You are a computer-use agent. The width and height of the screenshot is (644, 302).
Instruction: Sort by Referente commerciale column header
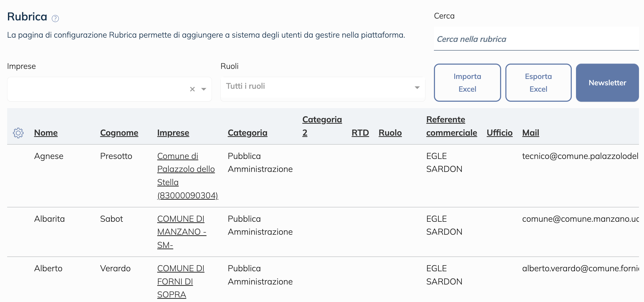[x=451, y=126]
